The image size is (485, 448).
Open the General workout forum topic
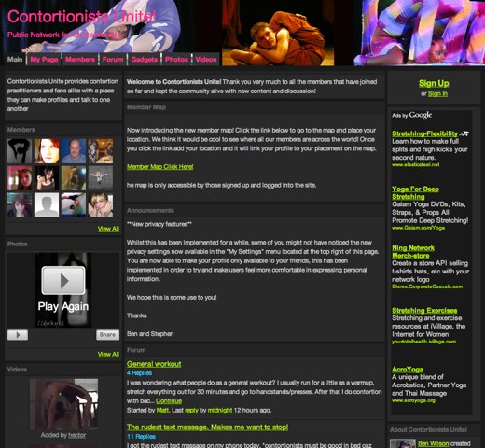pyautogui.click(x=154, y=364)
